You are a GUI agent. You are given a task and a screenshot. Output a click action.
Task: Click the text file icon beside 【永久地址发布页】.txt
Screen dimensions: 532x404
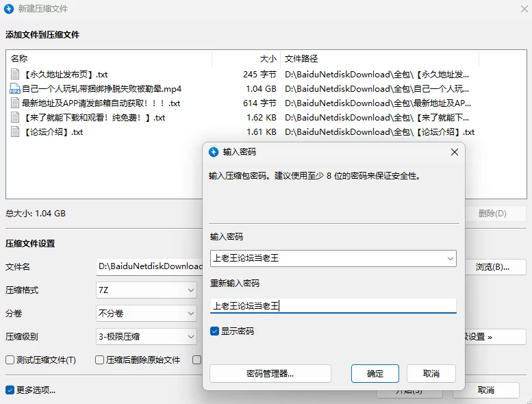tap(15, 74)
